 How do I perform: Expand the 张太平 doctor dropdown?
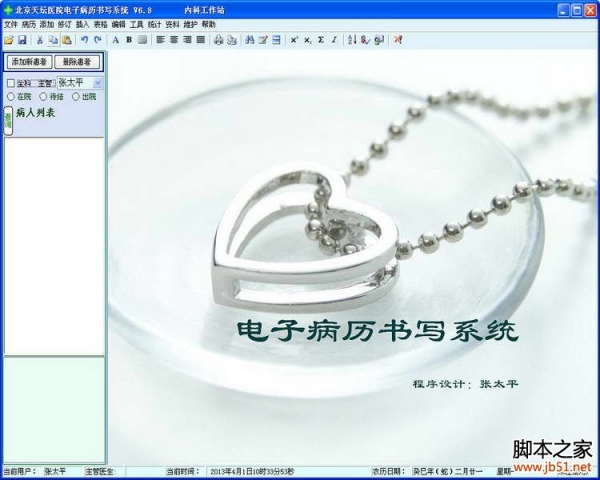point(98,83)
